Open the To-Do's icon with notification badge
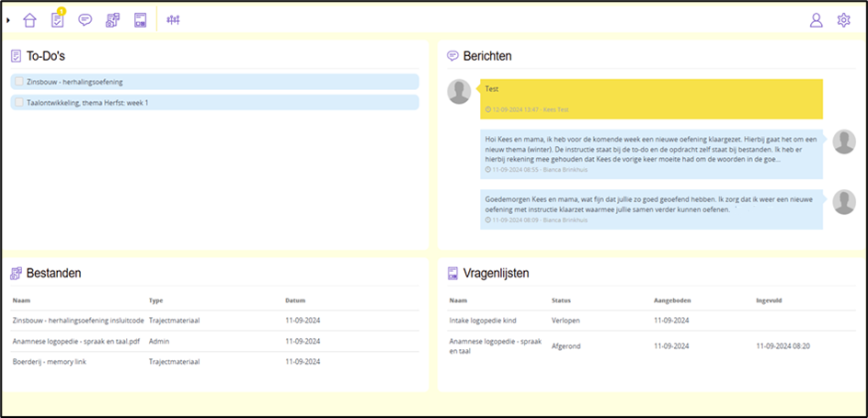Screen dimensions: 868x418 click(58, 20)
